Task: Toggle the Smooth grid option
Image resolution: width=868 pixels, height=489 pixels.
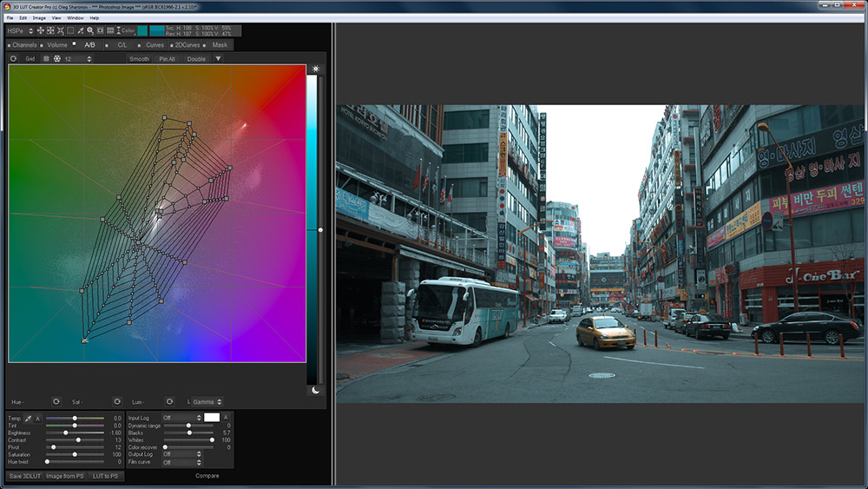Action: click(x=139, y=59)
